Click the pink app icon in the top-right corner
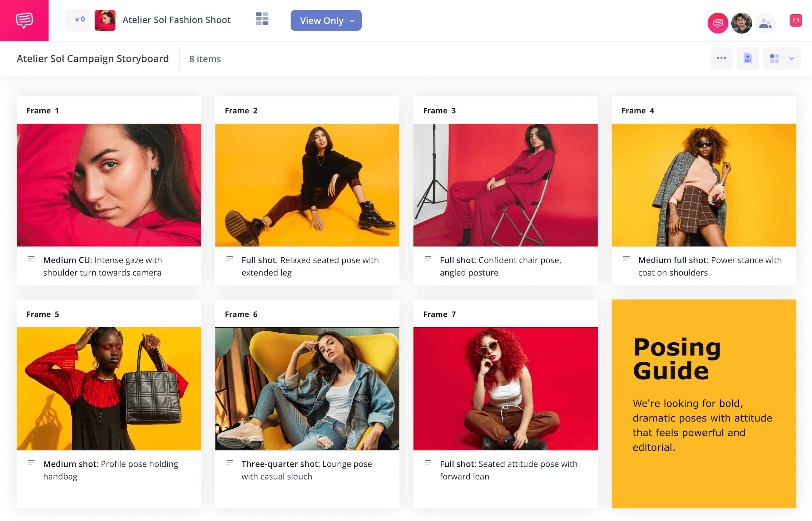 (x=796, y=20)
